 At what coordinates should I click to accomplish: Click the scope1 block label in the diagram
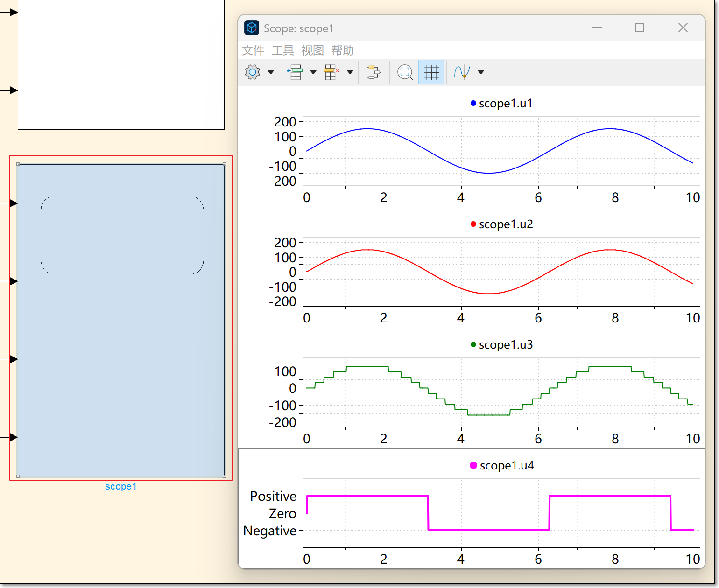click(121, 486)
